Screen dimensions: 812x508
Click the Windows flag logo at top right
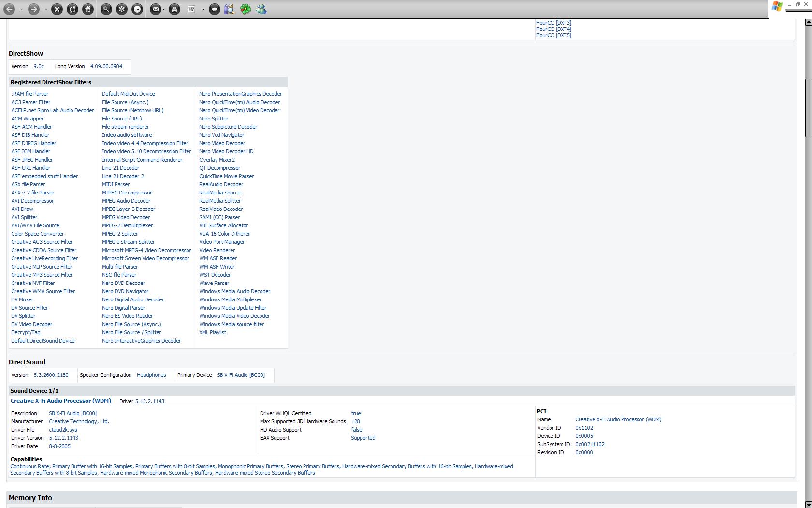click(x=777, y=6)
